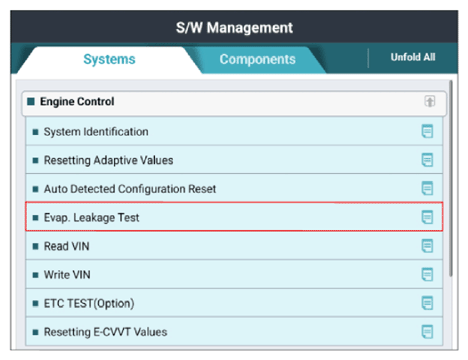This screenshot has height=360, width=468.
Task: Choose Resetting Adaptive Values
Action: point(234,160)
